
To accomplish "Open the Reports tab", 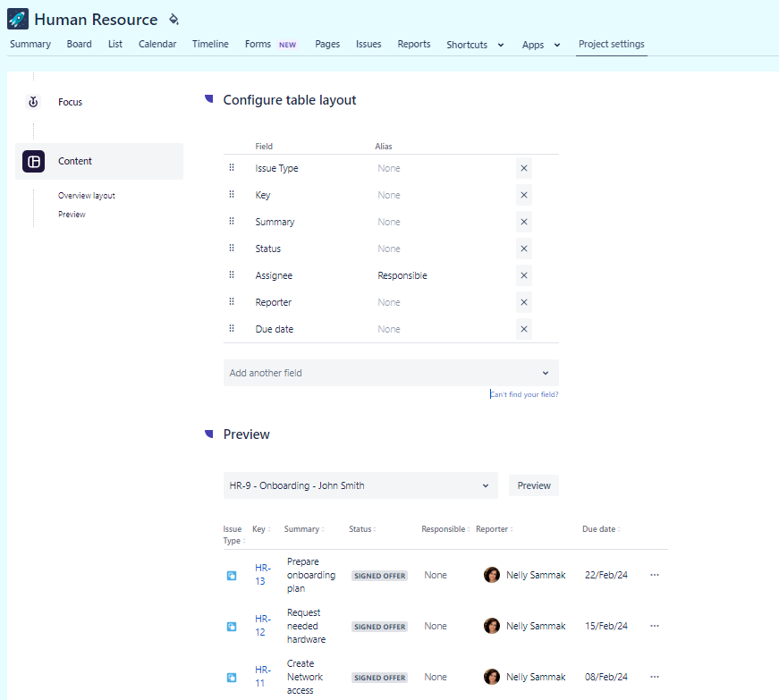I will tap(414, 44).
